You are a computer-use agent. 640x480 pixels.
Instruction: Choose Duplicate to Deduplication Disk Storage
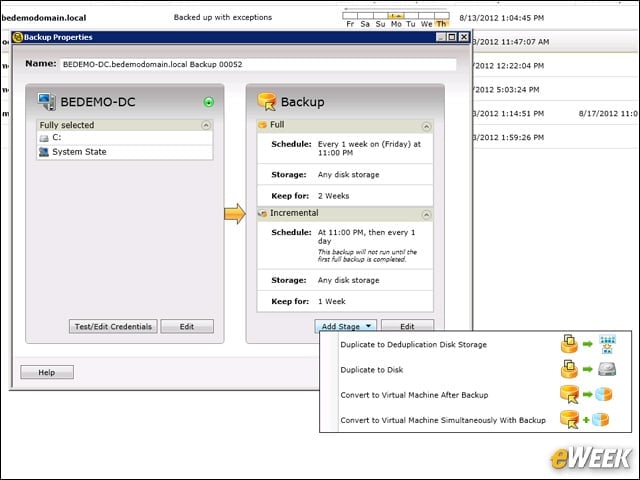413,344
